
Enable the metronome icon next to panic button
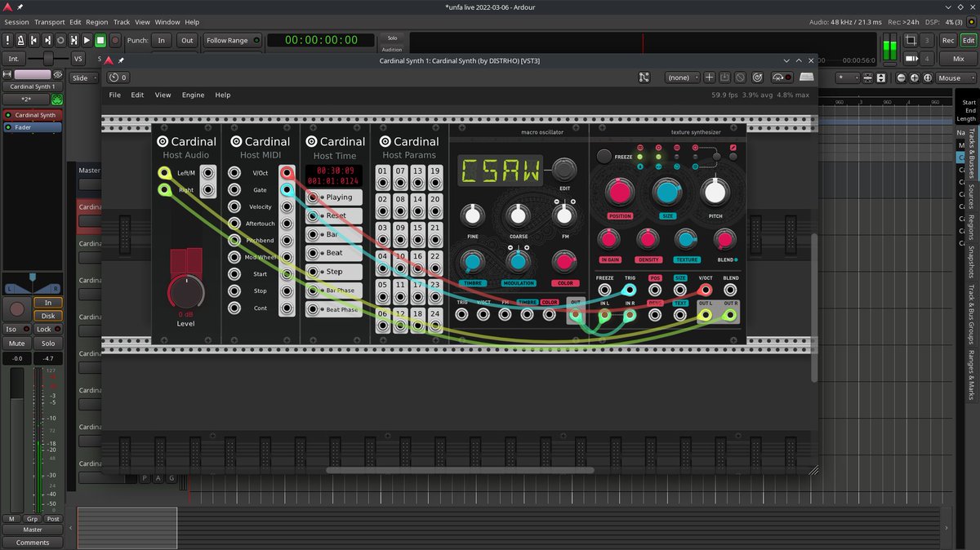coord(20,39)
